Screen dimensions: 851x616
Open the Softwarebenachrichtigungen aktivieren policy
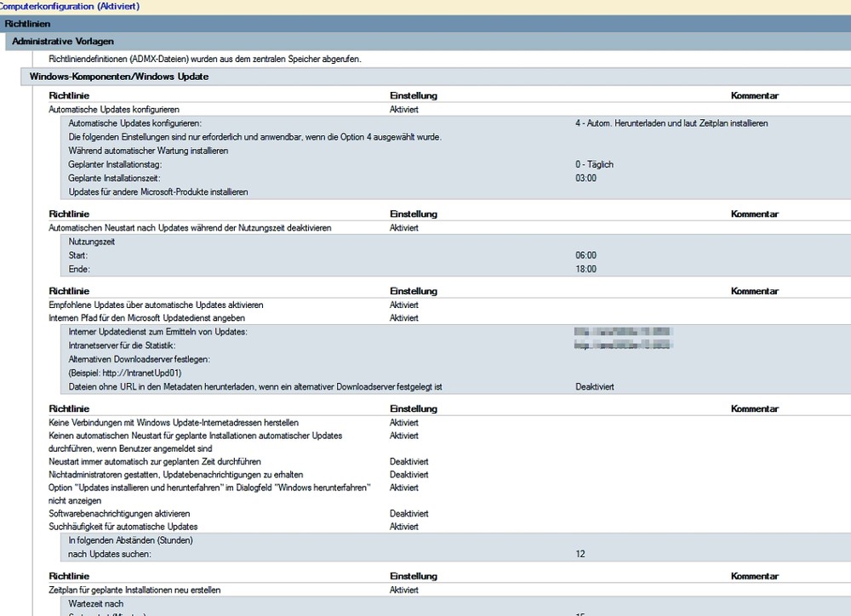pos(119,514)
